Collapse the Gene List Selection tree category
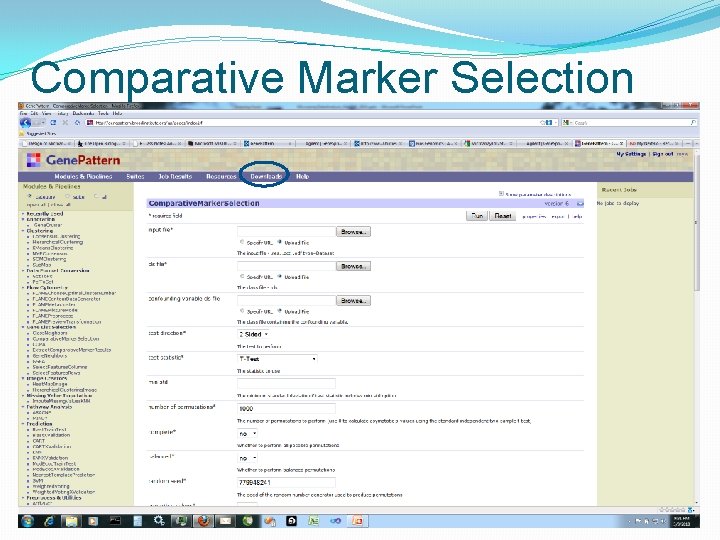 (23, 327)
